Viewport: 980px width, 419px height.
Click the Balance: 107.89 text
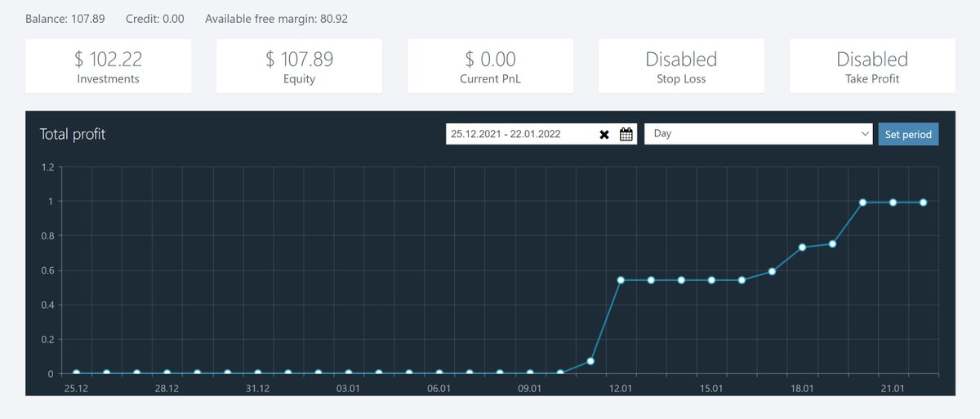(67, 18)
